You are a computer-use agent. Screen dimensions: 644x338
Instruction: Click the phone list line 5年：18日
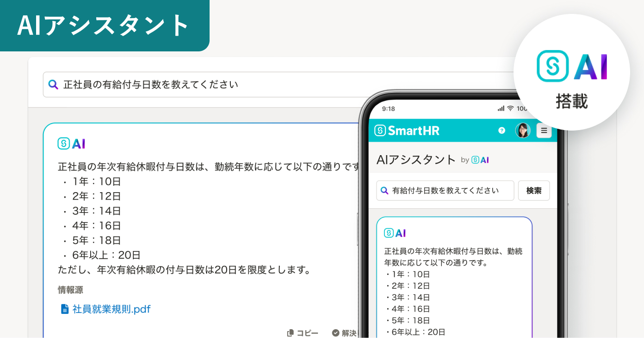tap(411, 320)
